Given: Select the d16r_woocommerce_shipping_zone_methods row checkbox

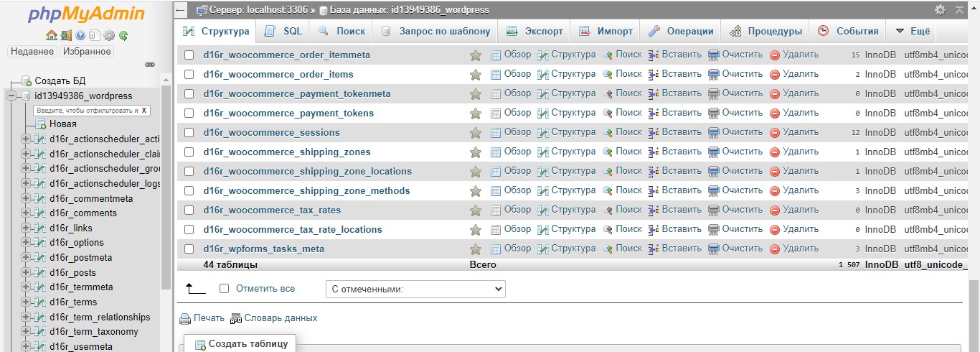Looking at the screenshot, I should [189, 191].
